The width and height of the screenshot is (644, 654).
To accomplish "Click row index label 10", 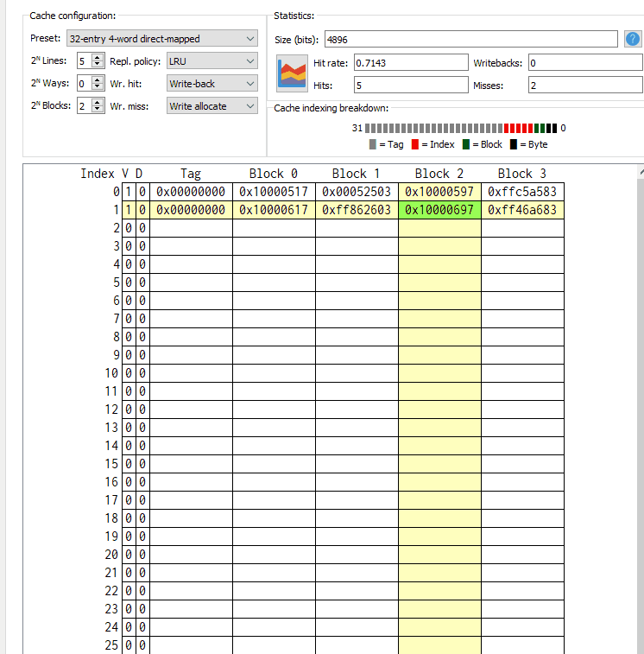I will (x=111, y=373).
